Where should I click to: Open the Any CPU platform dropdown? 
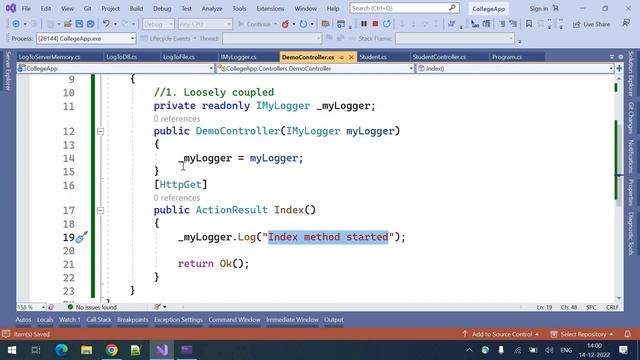click(x=205, y=24)
